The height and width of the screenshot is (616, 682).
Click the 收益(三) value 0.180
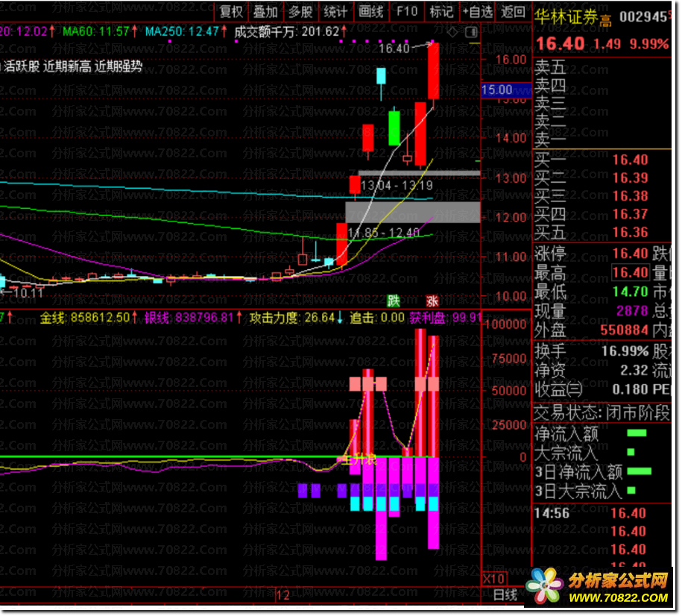tap(631, 389)
